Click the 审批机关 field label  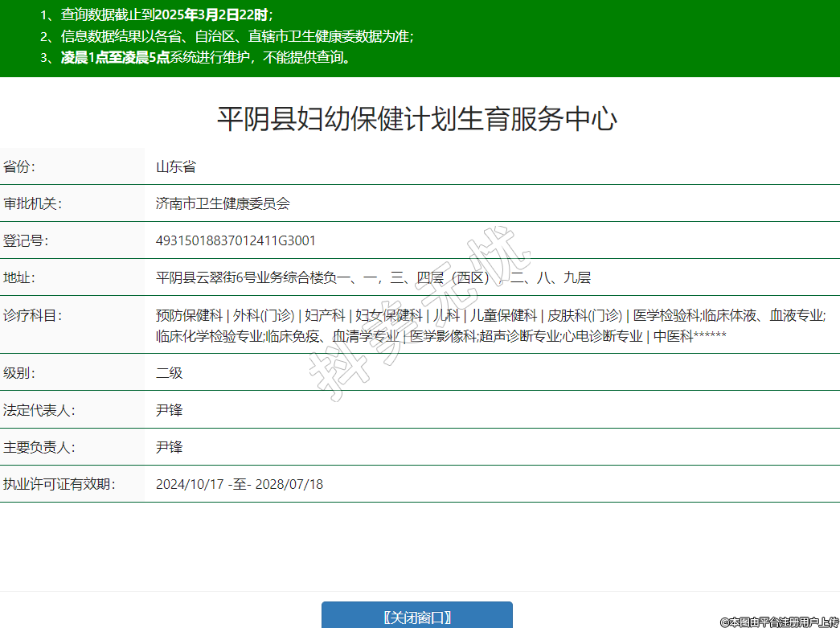tap(32, 204)
